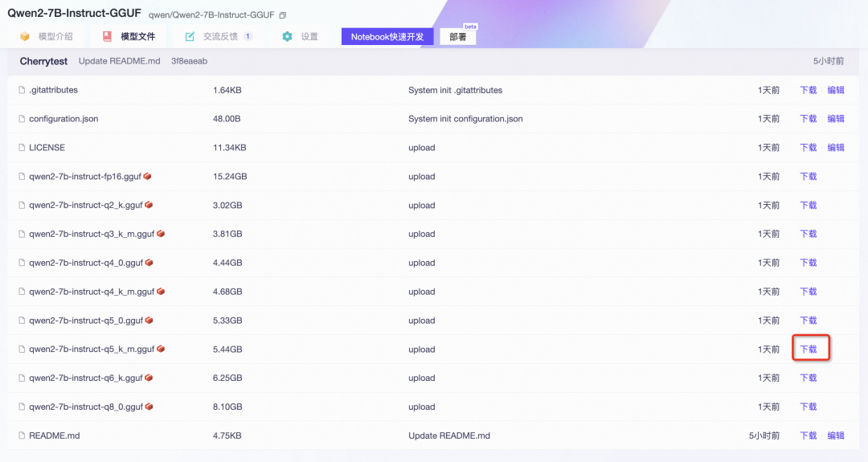
Task: Click the file icon of LICENSE
Action: (x=22, y=148)
